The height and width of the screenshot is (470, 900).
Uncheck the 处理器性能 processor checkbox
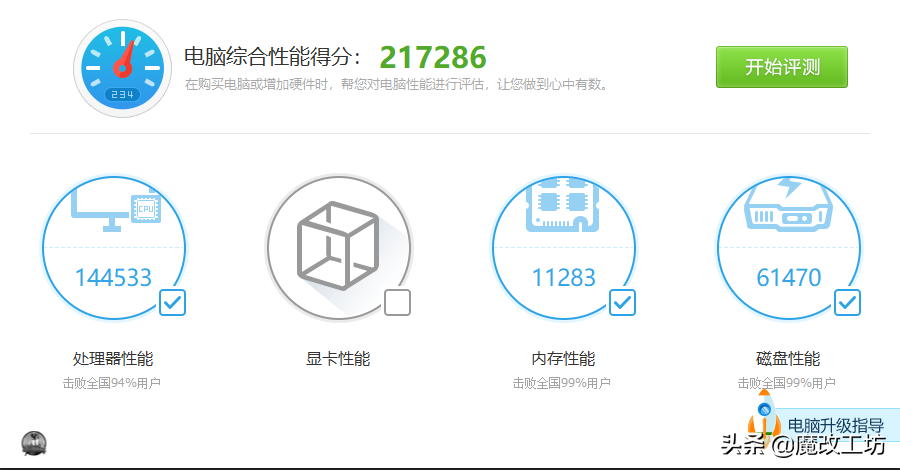(172, 302)
